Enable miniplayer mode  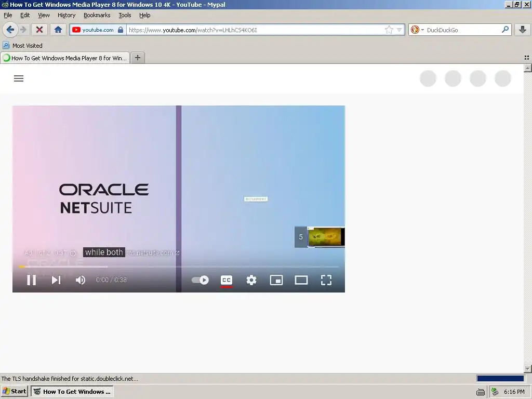[x=276, y=280]
